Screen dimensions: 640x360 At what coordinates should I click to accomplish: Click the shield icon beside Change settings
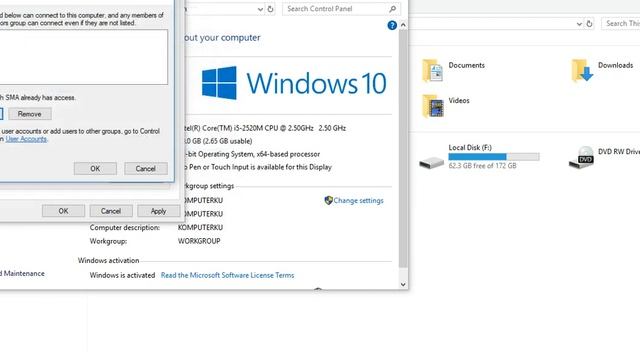point(328,200)
